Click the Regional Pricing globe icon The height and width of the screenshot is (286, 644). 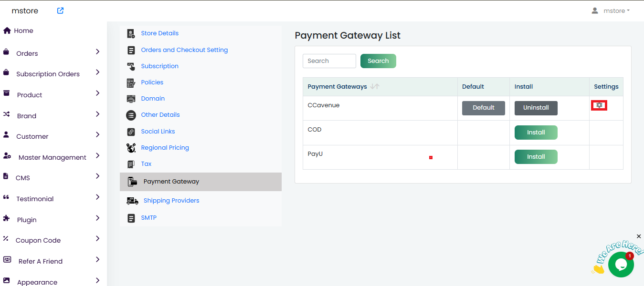[131, 148]
